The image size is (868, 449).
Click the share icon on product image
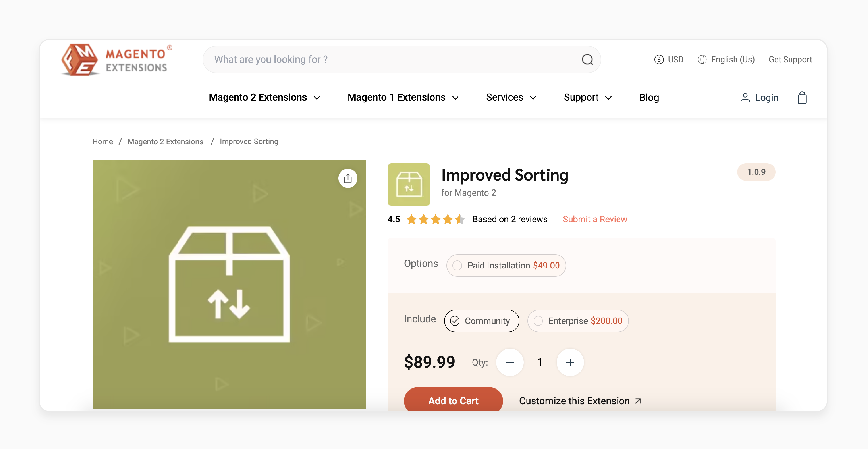pyautogui.click(x=347, y=178)
